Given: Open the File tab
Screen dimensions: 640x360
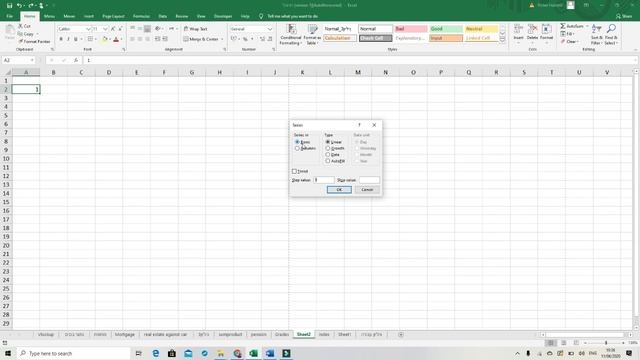Looking at the screenshot, I should click(9, 16).
